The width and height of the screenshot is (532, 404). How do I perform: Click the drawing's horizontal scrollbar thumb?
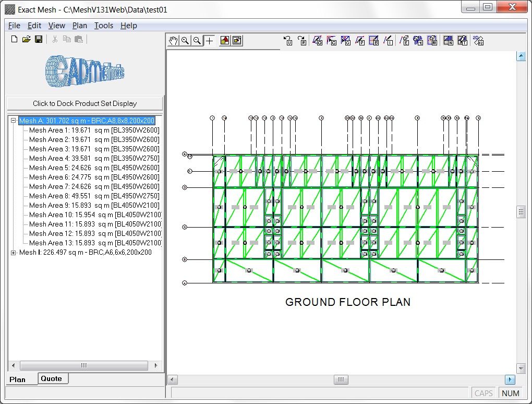click(341, 379)
